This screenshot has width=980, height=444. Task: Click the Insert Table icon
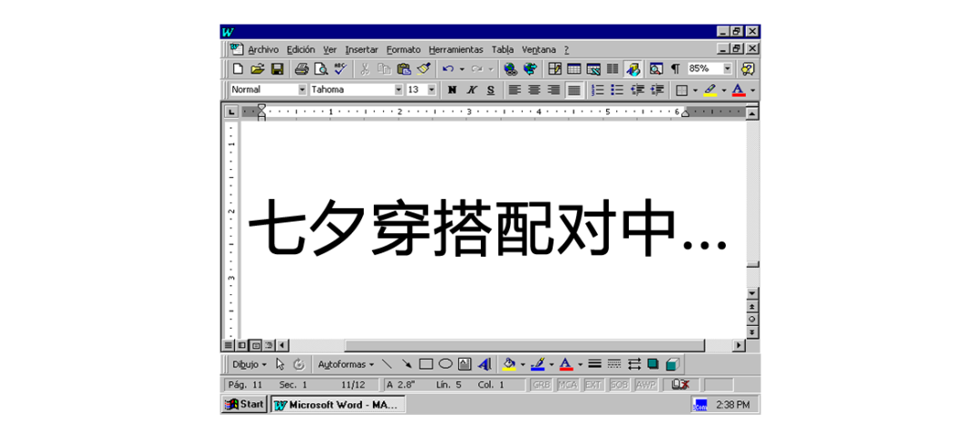(574, 69)
